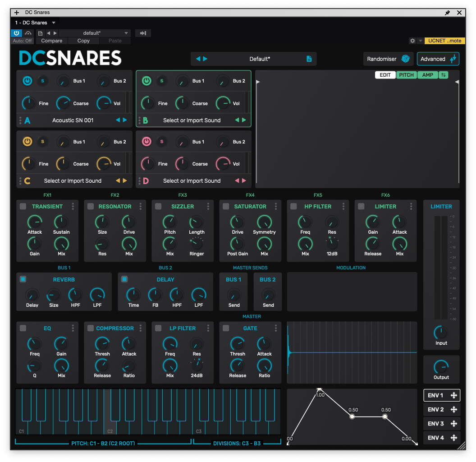476x462 pixels.
Task: Solo sound layer D
Action: 162,142
